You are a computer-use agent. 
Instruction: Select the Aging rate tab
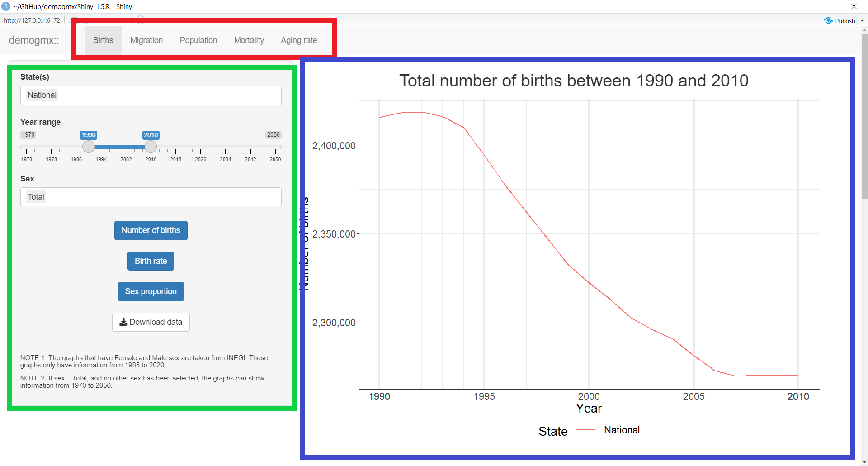299,40
